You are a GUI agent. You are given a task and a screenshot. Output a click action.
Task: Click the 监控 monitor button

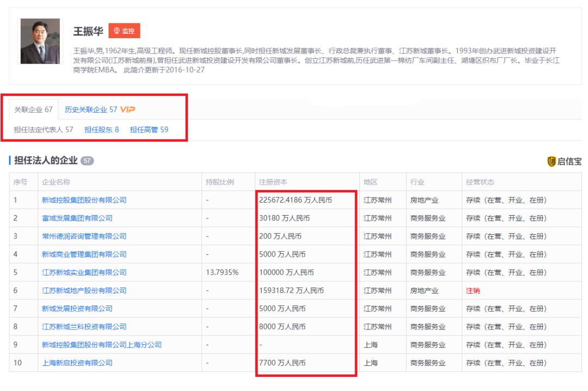tap(124, 31)
